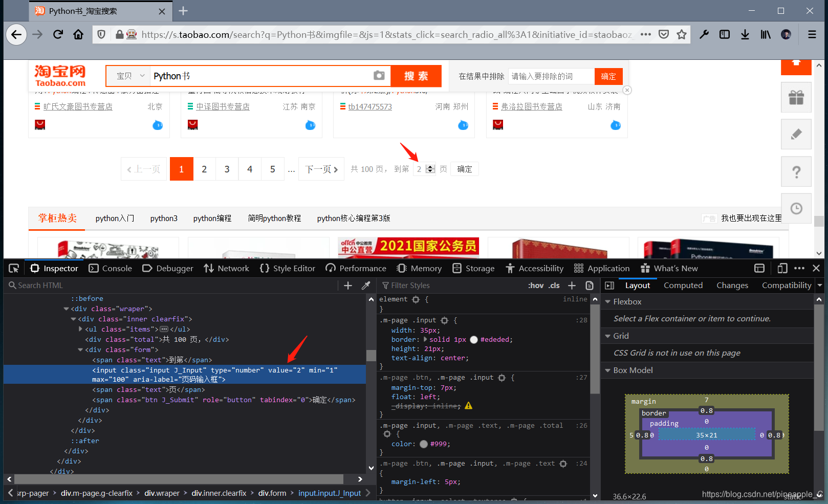Toggle responsive design mode icon
This screenshot has height=504, width=828.
coord(782,268)
